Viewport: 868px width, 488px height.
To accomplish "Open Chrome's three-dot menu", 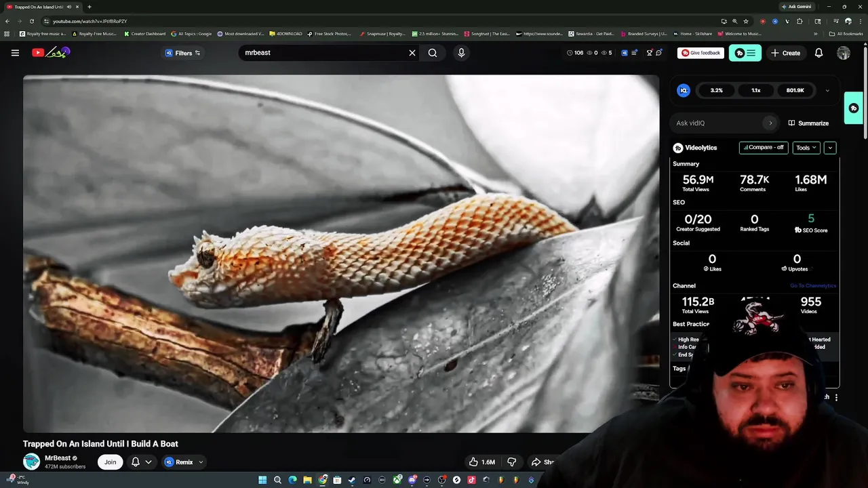I will coord(861,21).
